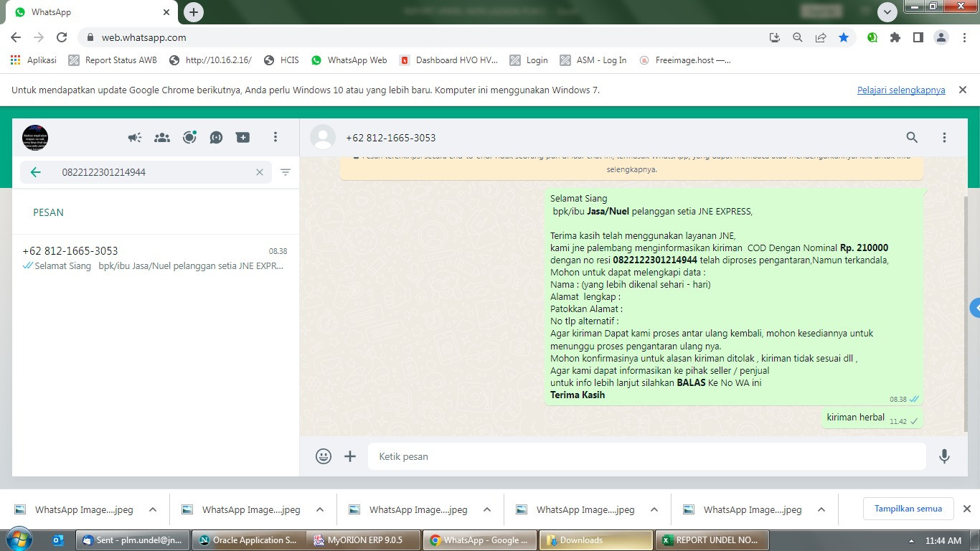Open WhatsApp Communities icon

tap(162, 137)
